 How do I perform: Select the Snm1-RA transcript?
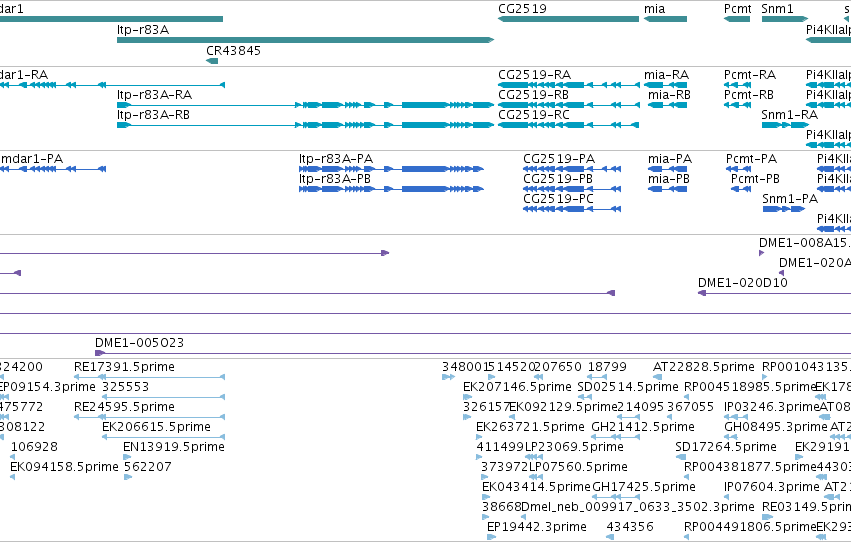785,125
